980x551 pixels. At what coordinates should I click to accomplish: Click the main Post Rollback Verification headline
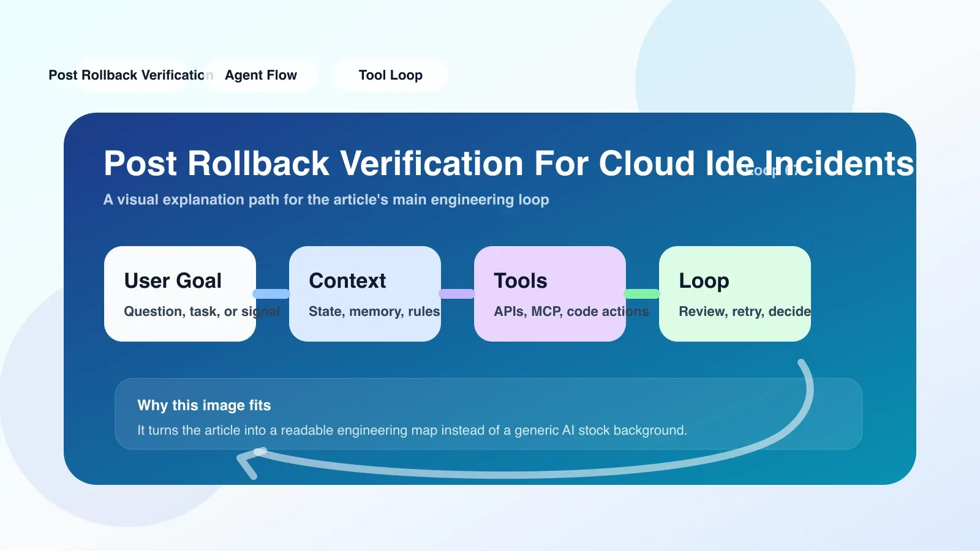click(x=509, y=163)
